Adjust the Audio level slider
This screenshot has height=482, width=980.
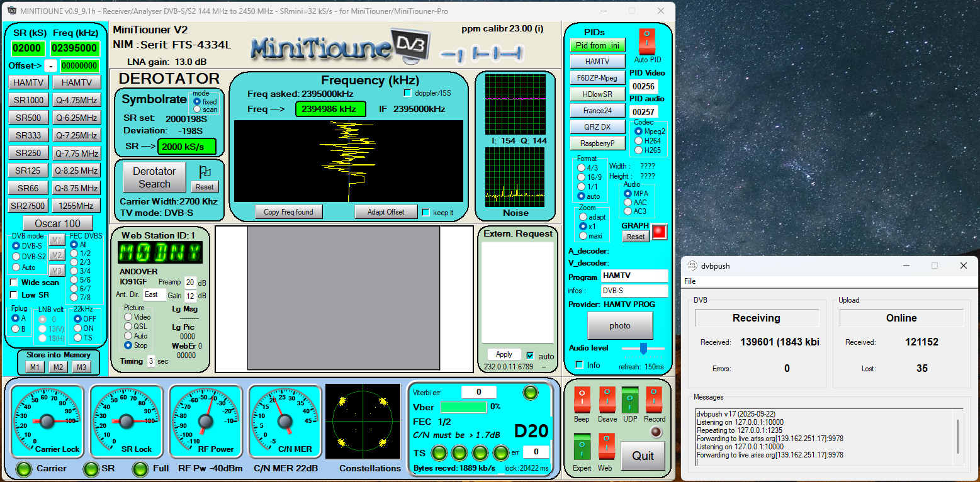[643, 348]
